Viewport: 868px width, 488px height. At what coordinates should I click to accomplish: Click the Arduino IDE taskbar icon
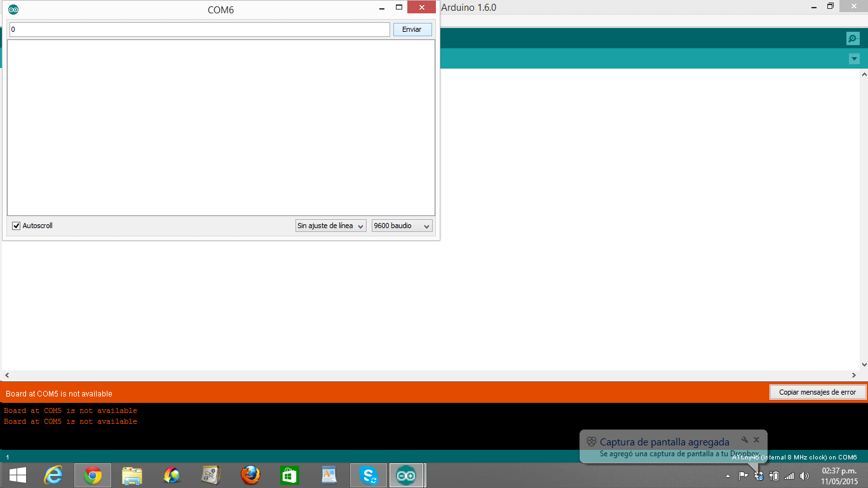click(x=407, y=475)
